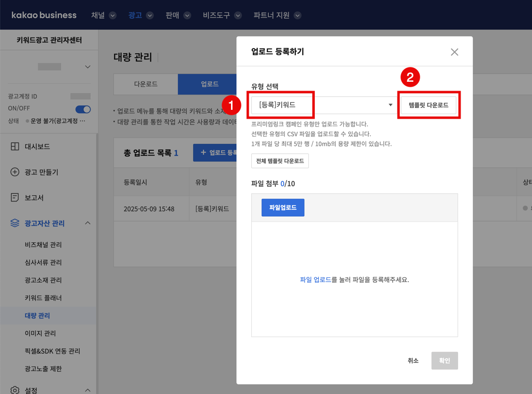
Task: Go to 심사서류 관리
Action: pyautogui.click(x=43, y=263)
